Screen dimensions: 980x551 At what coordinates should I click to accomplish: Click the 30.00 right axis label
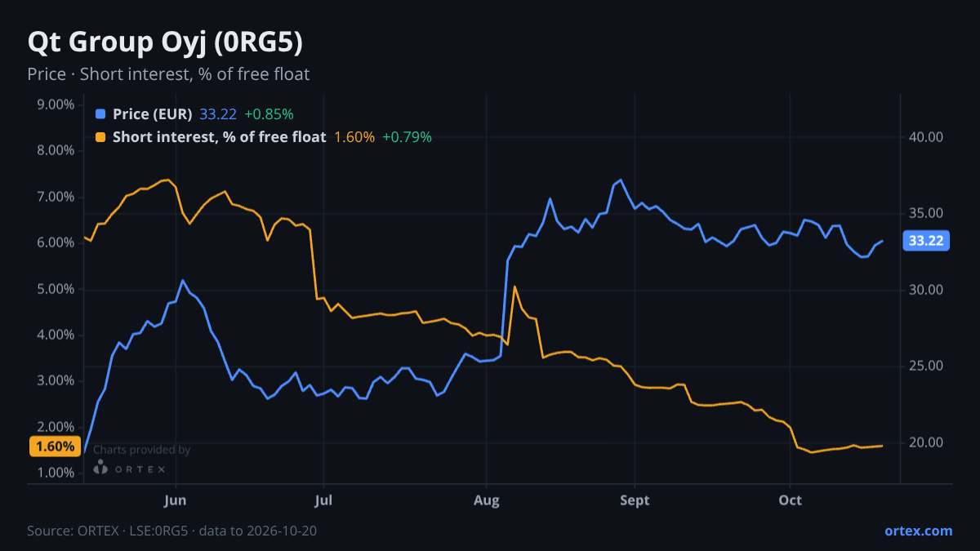[926, 290]
